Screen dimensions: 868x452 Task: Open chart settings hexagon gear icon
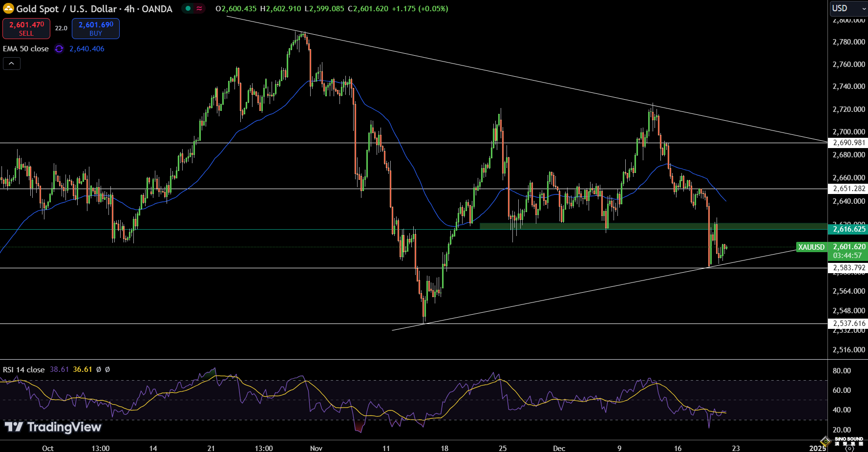pyautogui.click(x=849, y=448)
